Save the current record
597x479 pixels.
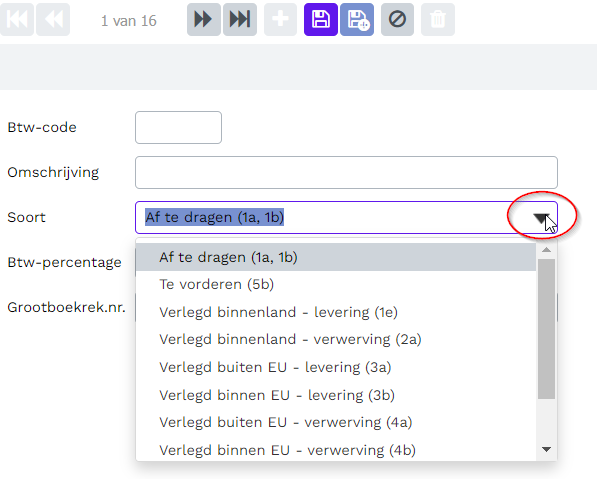[x=321, y=19]
